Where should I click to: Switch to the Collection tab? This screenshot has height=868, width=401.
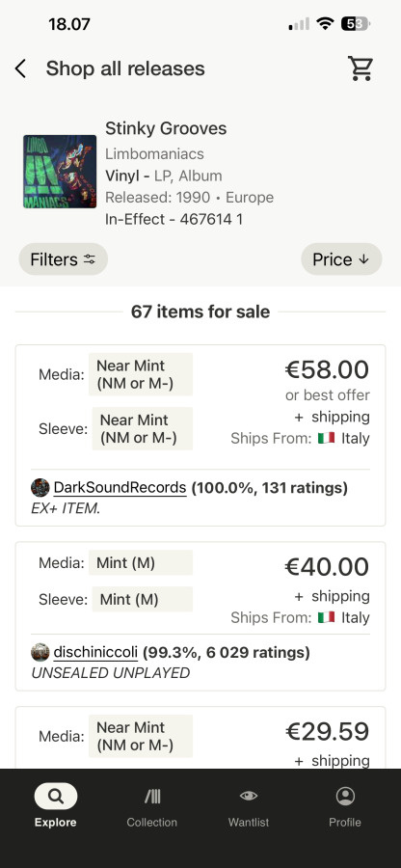[x=151, y=805]
